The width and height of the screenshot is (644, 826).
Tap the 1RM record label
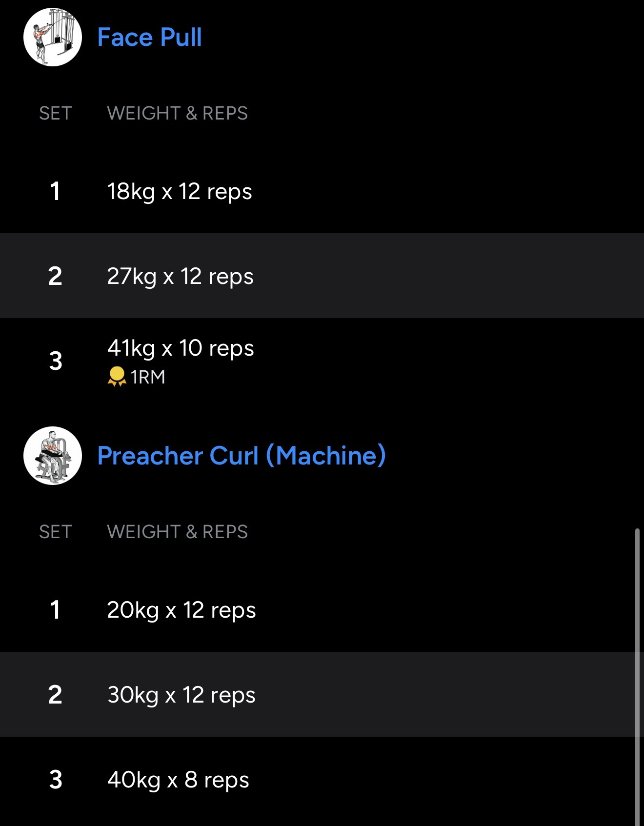click(148, 377)
